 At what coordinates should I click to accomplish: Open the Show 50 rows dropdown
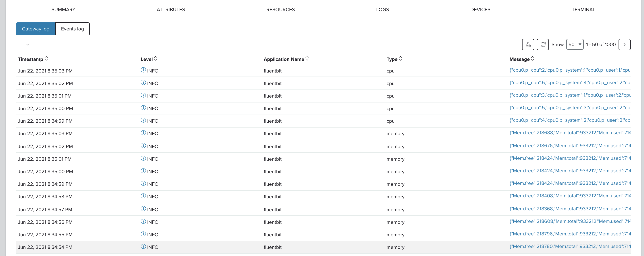[575, 45]
